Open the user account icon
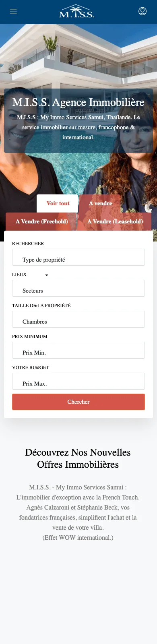 point(143,11)
